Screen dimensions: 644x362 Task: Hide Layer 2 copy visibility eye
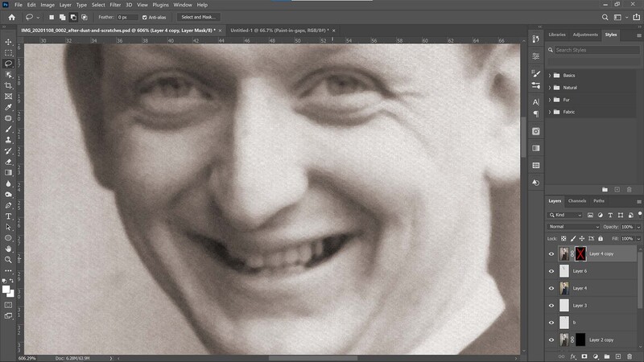551,339
